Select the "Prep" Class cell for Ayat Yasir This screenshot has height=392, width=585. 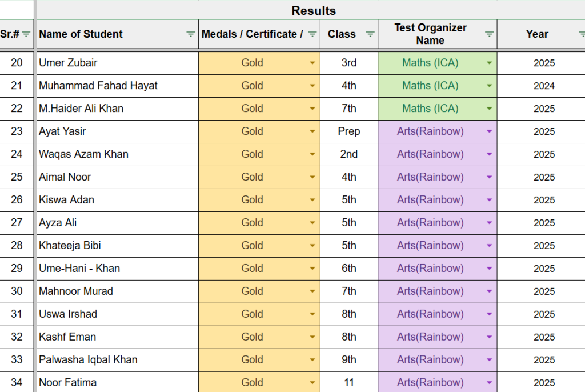click(349, 131)
